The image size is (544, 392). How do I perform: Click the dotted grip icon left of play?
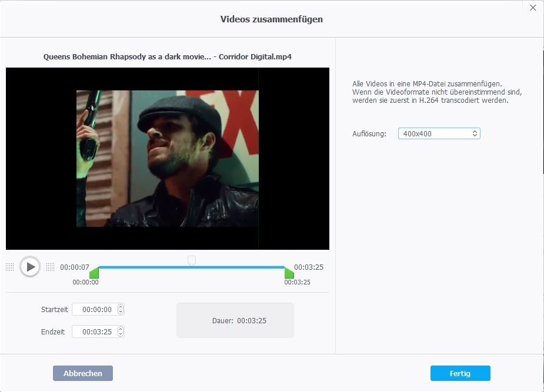point(10,267)
